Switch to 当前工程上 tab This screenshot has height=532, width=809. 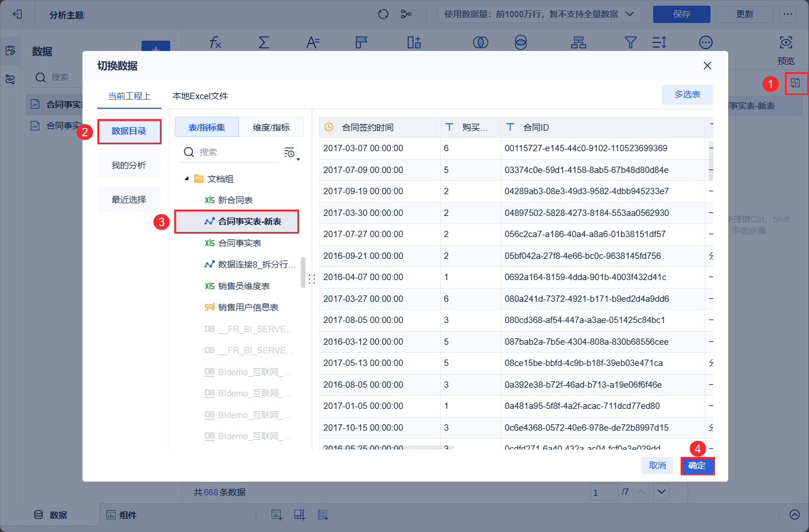click(129, 96)
